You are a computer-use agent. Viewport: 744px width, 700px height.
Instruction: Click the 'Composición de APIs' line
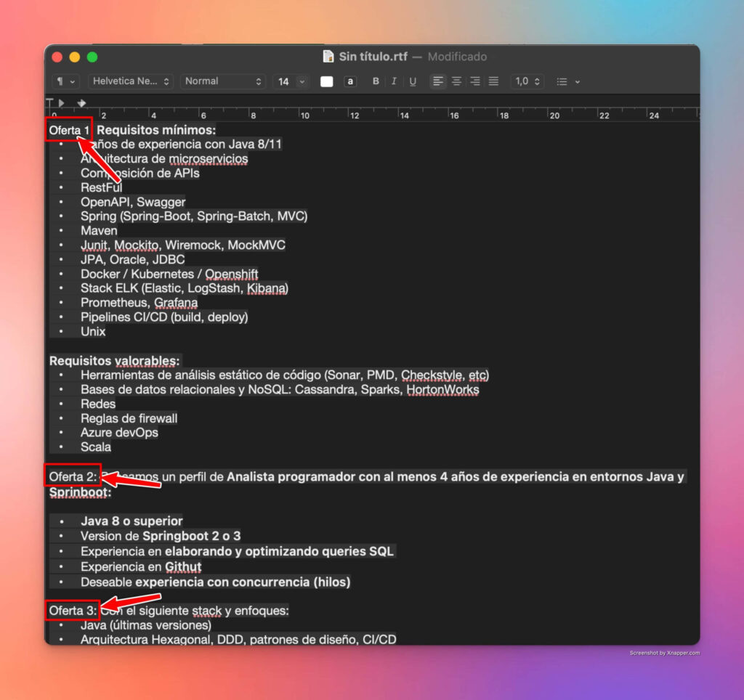click(140, 173)
